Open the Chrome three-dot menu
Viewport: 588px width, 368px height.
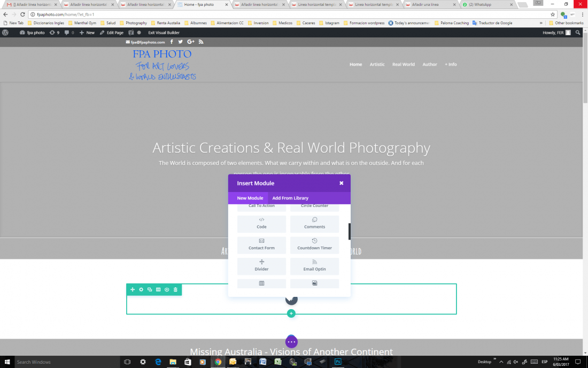click(x=582, y=14)
